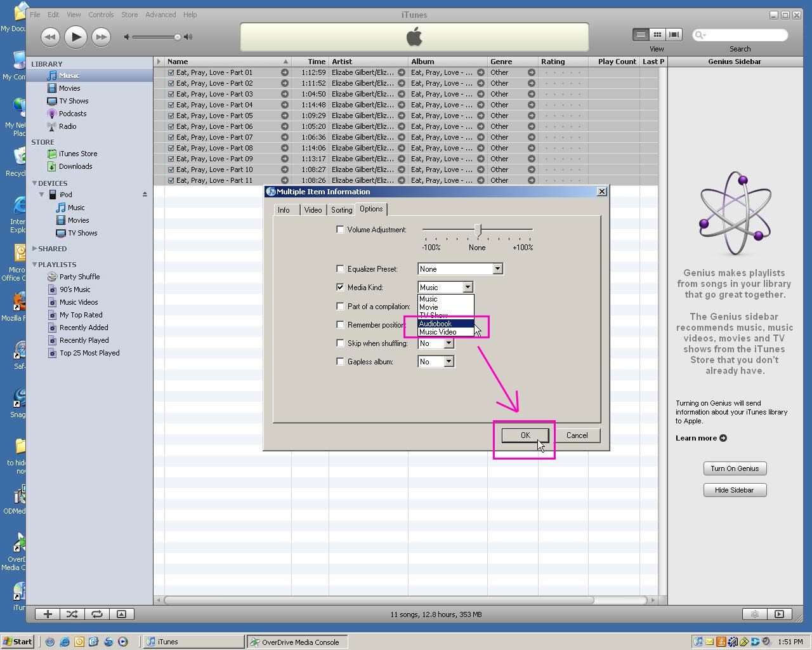Click OK in Multiple Item Information

[x=525, y=435]
